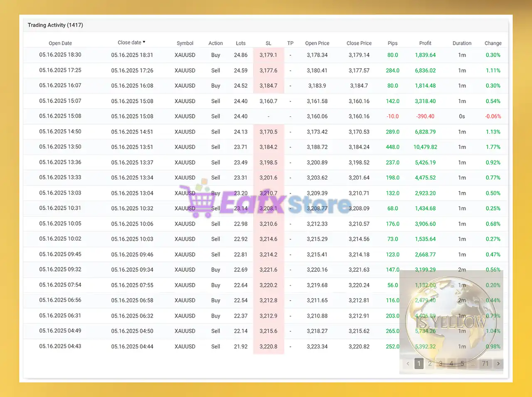The height and width of the screenshot is (397, 532).
Task: Sort by the Action column header
Action: [x=216, y=43]
